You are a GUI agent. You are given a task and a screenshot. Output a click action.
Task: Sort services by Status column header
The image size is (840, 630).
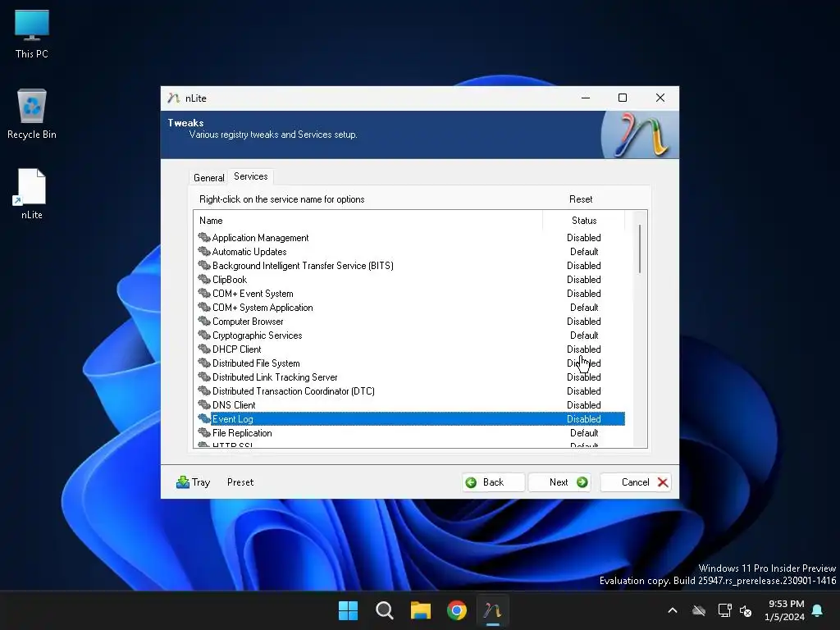point(584,220)
